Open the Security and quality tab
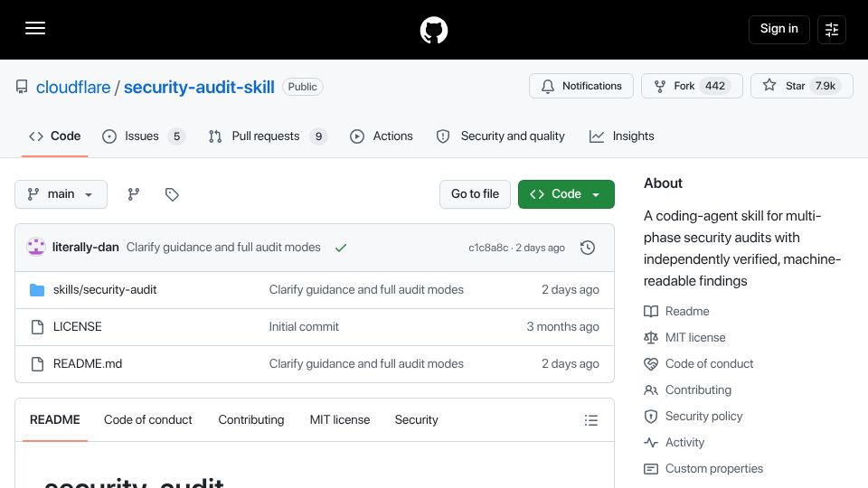The width and height of the screenshot is (868, 488). 500,136
